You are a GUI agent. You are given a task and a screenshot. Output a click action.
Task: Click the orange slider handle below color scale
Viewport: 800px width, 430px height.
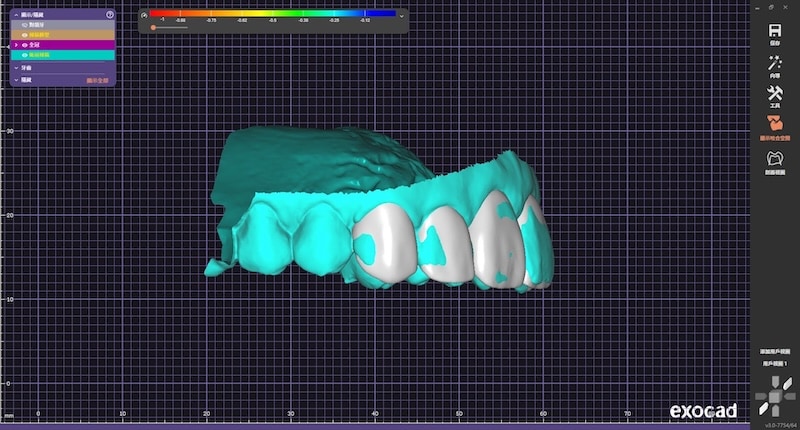point(153,28)
